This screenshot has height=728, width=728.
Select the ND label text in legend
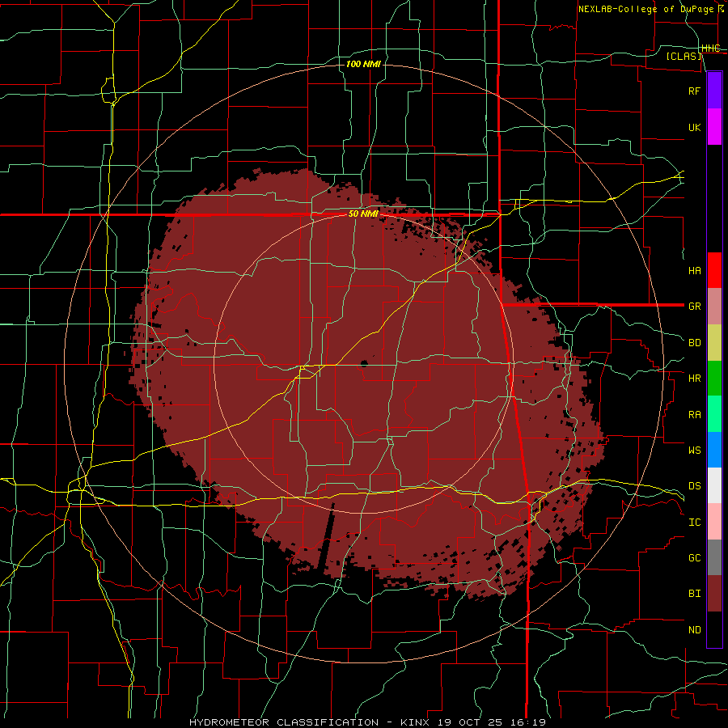coord(695,630)
